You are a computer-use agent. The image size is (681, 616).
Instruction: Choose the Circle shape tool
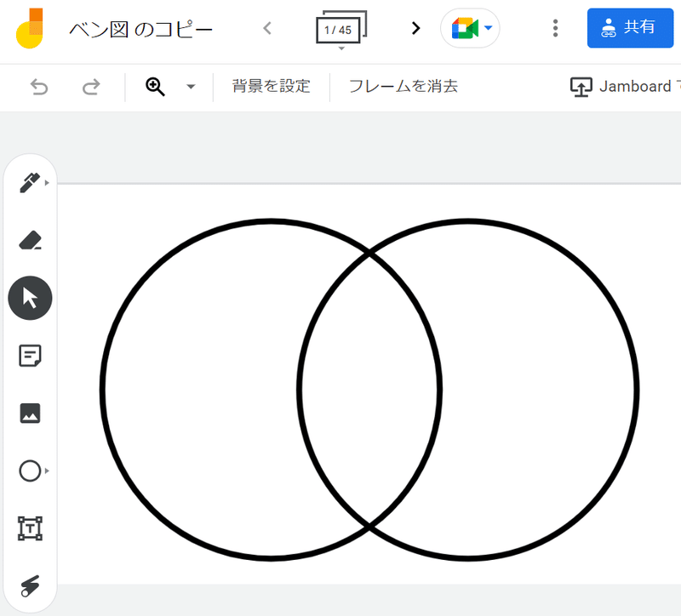[x=30, y=471]
